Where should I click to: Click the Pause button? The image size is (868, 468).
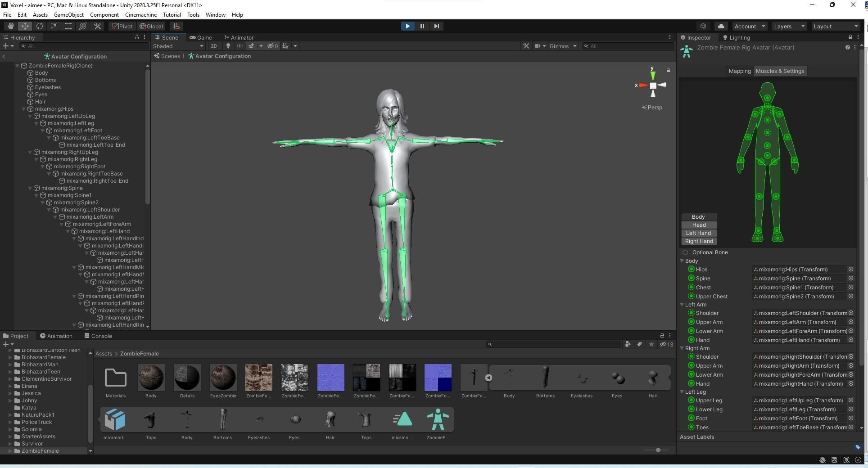[x=422, y=26]
